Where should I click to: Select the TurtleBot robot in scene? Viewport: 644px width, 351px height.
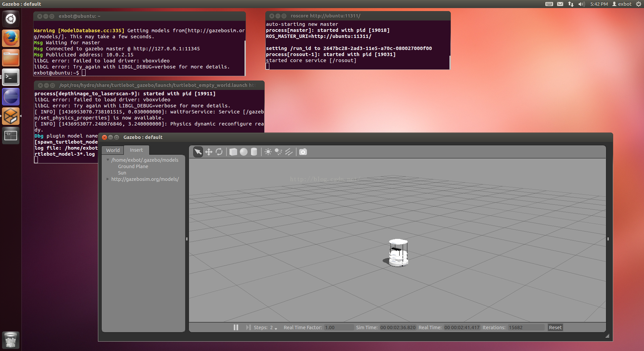(398, 253)
